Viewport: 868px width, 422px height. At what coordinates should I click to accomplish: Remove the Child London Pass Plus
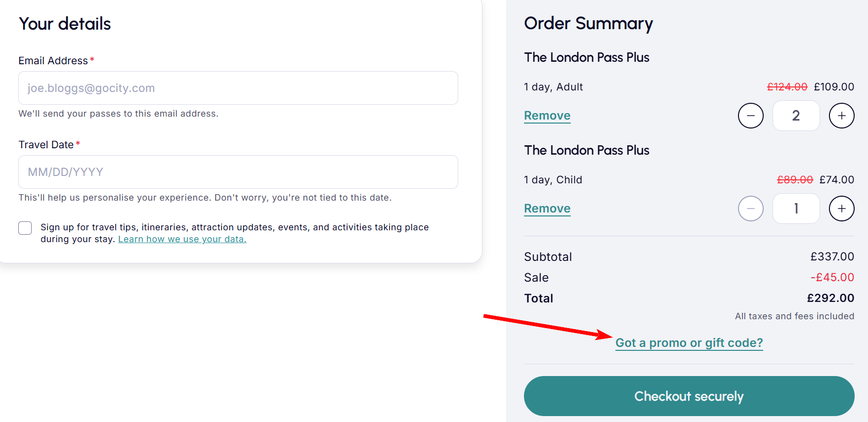547,208
